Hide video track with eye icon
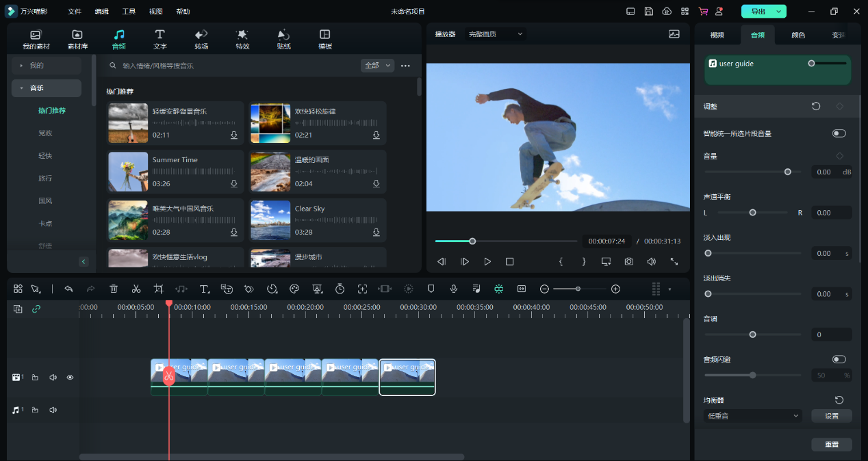Screen dimensions: 868x461 [70, 378]
